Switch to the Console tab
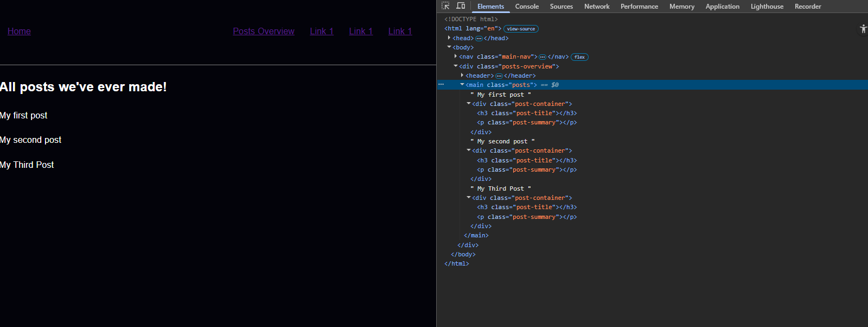 [x=527, y=7]
